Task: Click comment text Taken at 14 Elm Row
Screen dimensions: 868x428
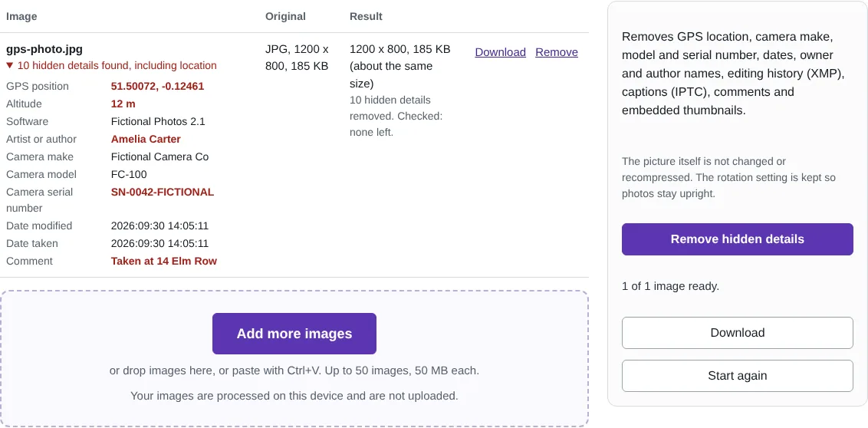Action: pyautogui.click(x=164, y=262)
